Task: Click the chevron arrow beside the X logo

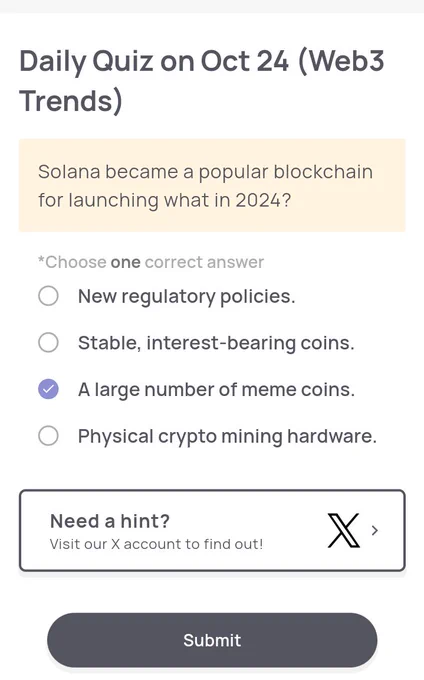Action: pyautogui.click(x=375, y=530)
